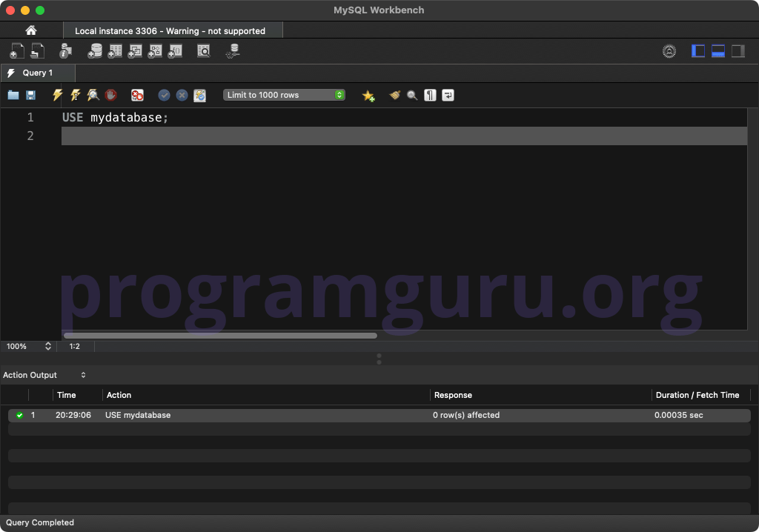Create a new stored procedure icon

(x=155, y=51)
